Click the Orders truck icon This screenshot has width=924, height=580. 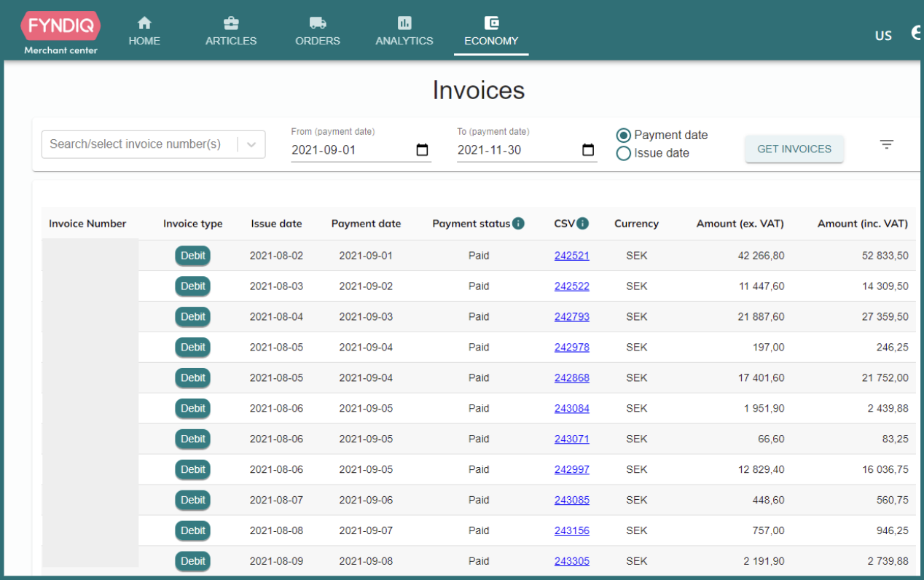click(x=318, y=23)
